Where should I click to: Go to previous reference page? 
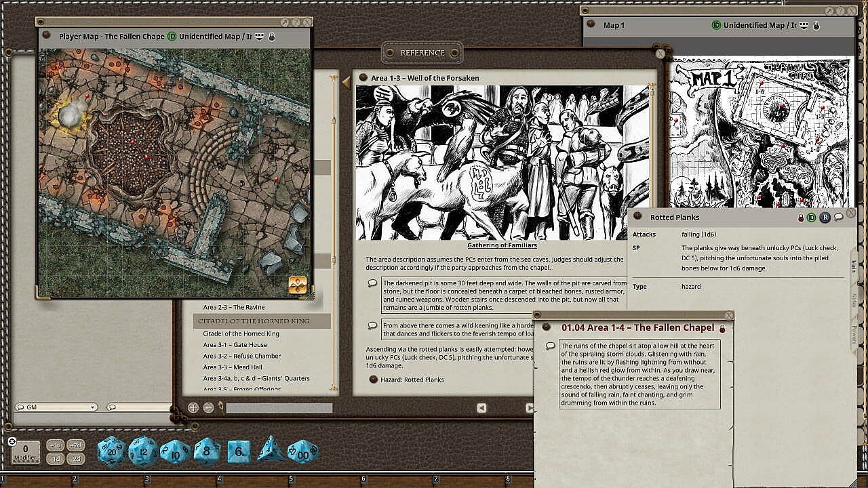pos(481,407)
